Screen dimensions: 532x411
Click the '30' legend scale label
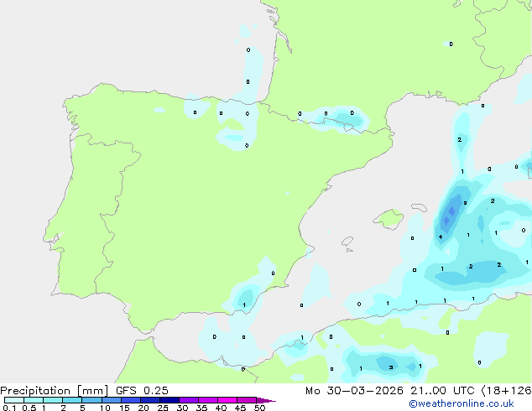[x=182, y=408]
